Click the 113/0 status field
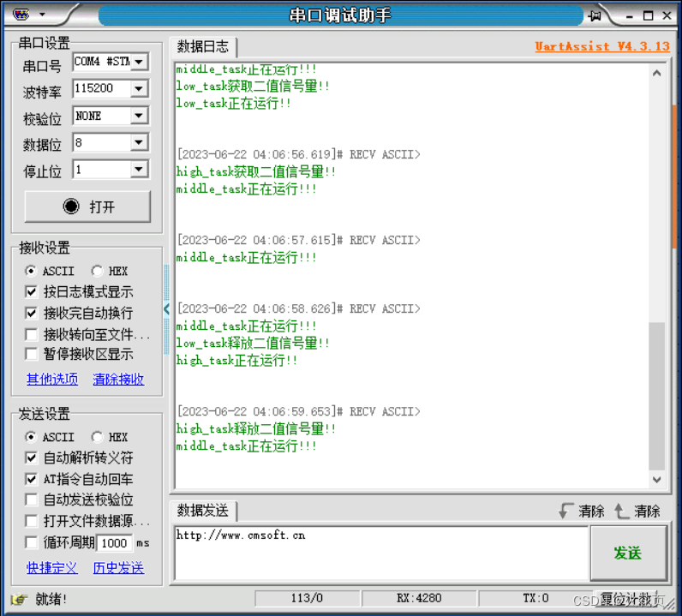This screenshot has width=682, height=616. click(x=307, y=599)
